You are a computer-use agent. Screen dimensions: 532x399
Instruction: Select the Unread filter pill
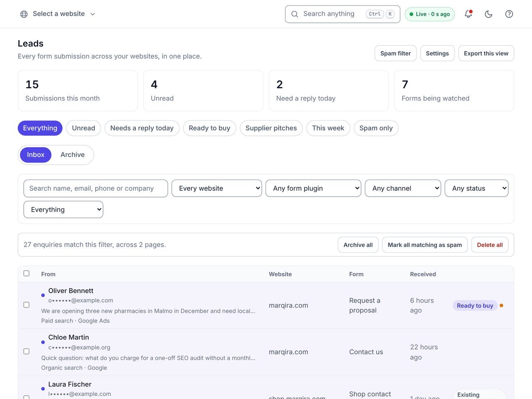coord(84,128)
